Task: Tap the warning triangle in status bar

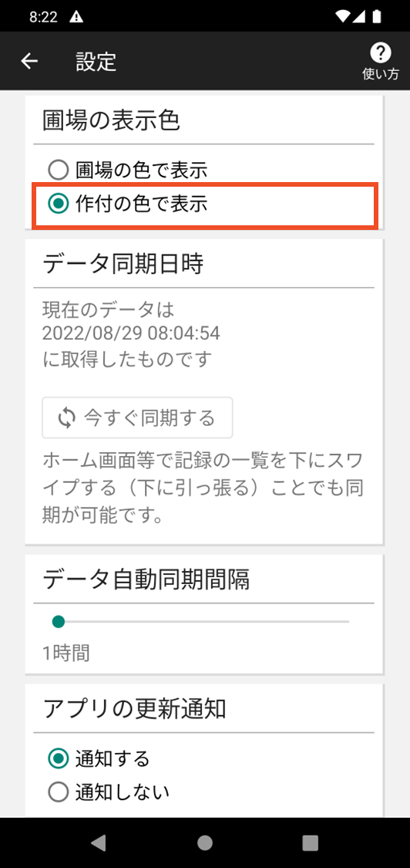Action: 76,16
